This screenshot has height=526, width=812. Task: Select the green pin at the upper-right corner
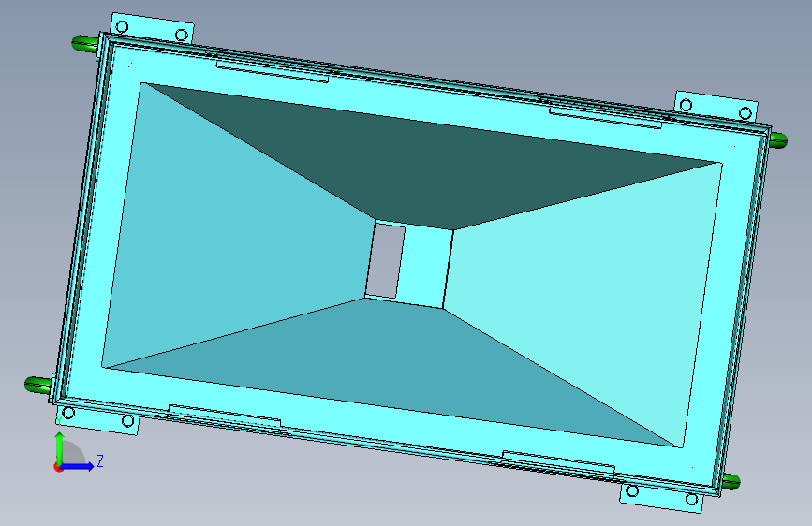click(x=778, y=139)
